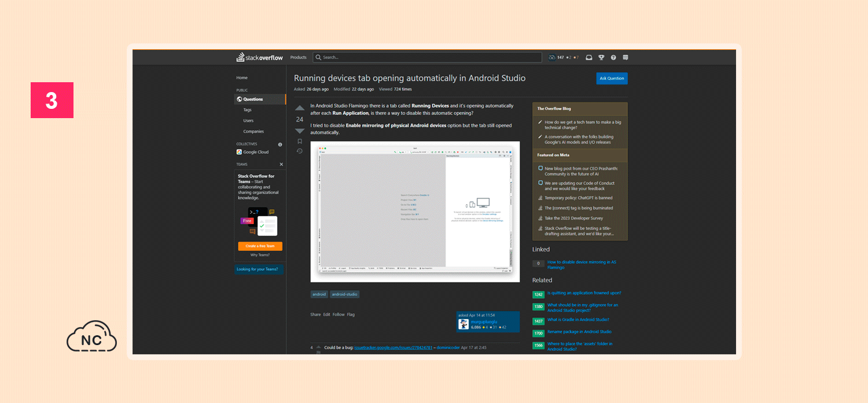Open 'Take the 2023 Developer Survey'
Viewport: 868px width, 403px height.
click(x=574, y=218)
